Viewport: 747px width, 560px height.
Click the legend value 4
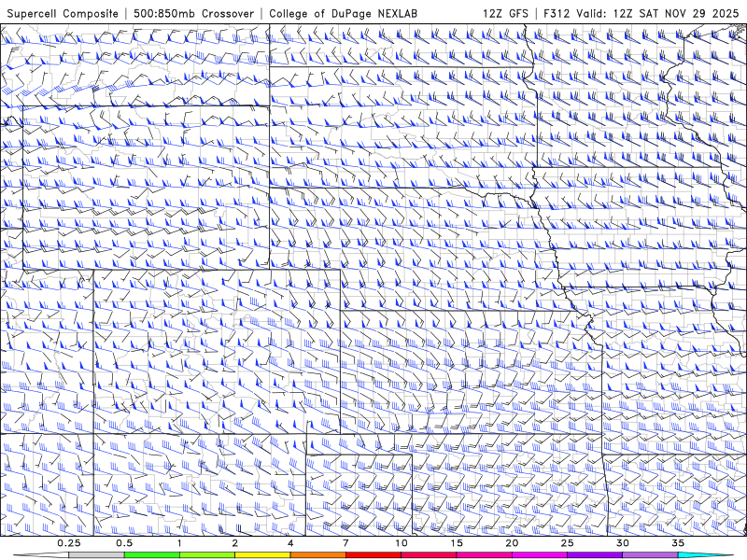(x=290, y=543)
